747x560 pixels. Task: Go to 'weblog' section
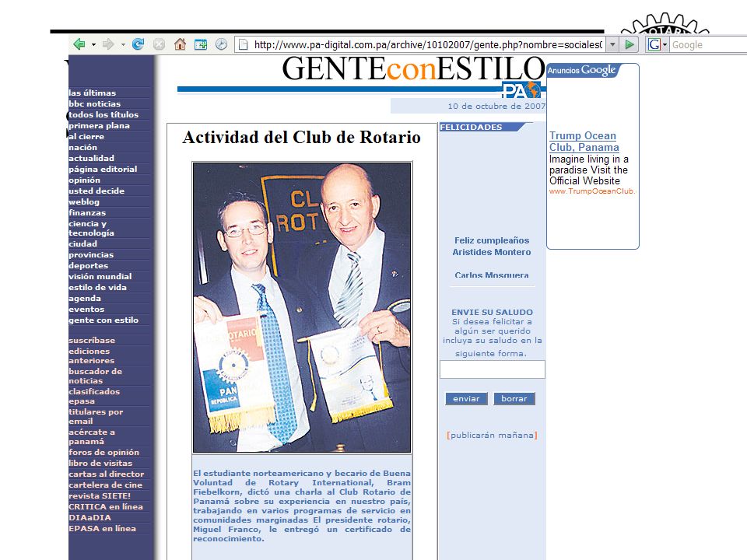click(84, 202)
